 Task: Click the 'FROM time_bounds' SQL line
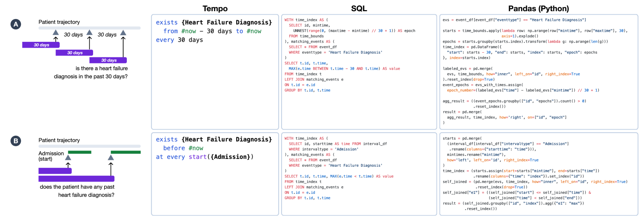tap(306, 36)
